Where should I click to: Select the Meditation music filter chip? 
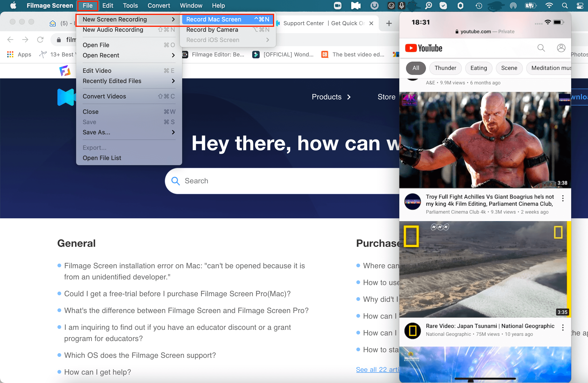click(549, 68)
